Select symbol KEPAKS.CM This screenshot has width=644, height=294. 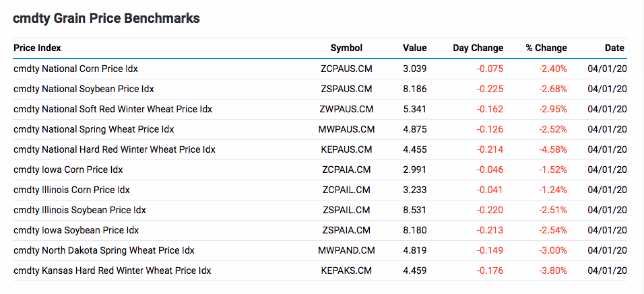(347, 270)
